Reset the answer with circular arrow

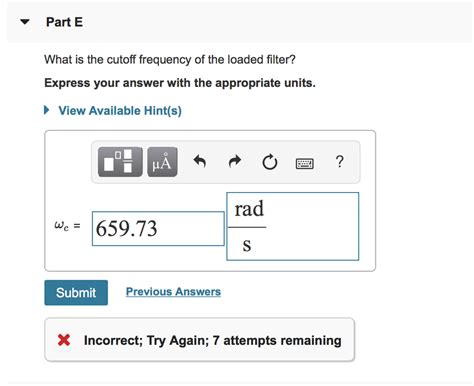point(270,162)
